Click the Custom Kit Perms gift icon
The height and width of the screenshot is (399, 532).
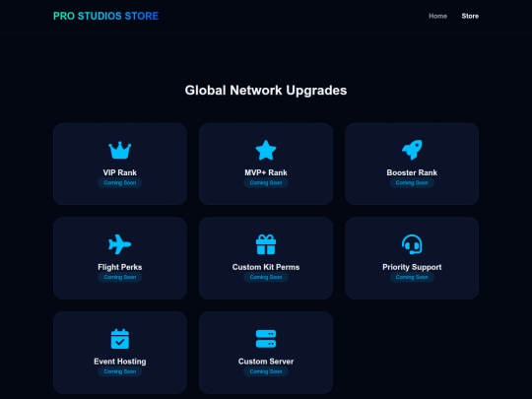click(x=266, y=244)
